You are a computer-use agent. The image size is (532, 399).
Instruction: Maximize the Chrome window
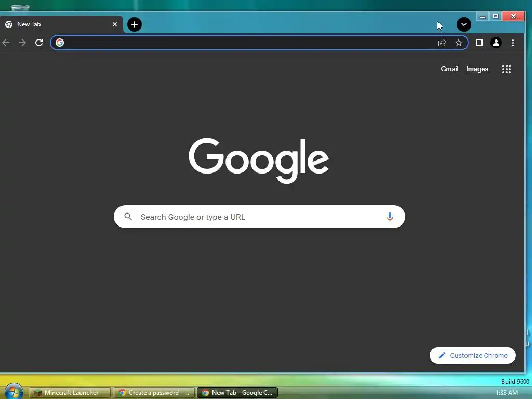(496, 16)
